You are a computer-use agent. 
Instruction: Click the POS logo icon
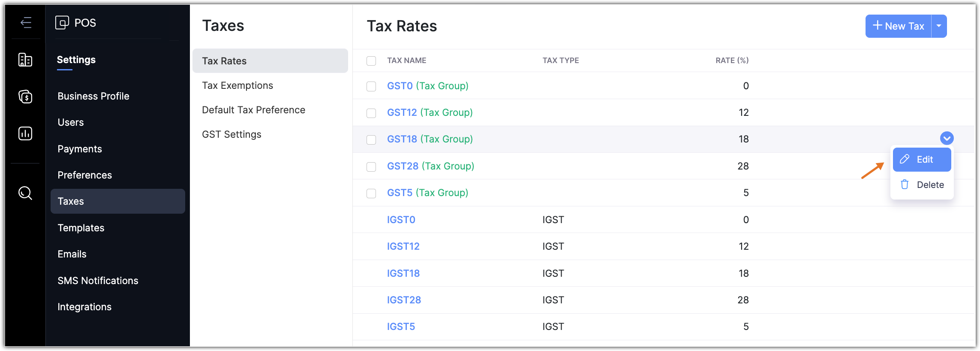click(62, 22)
